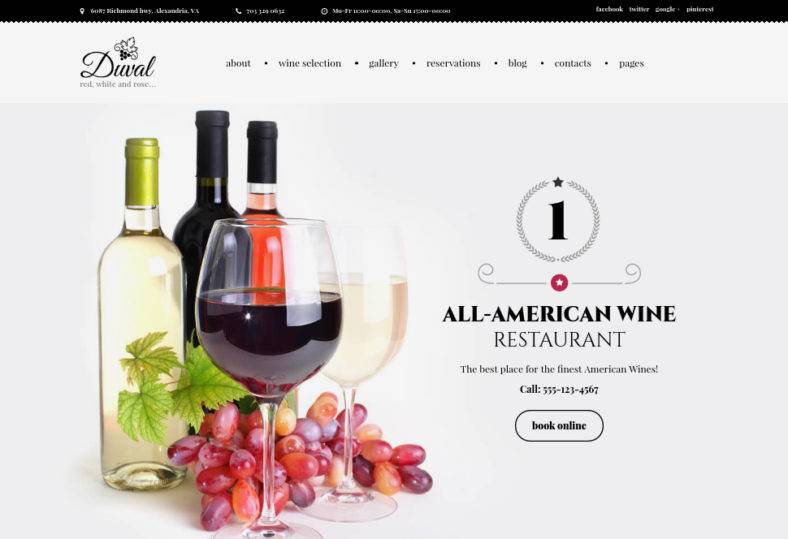Visit the facebook link
The image size is (788, 539).
pyautogui.click(x=609, y=9)
